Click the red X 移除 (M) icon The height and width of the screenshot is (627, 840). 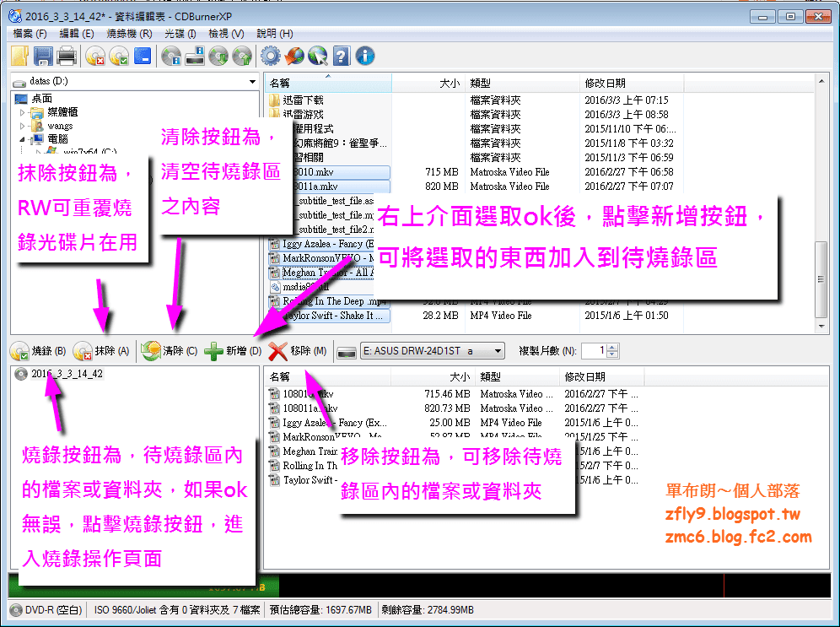coord(278,352)
